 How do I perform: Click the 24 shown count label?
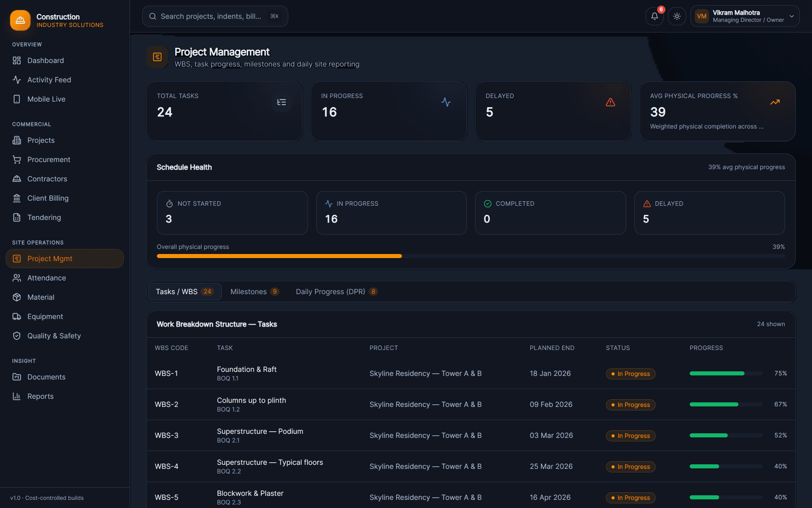771,324
